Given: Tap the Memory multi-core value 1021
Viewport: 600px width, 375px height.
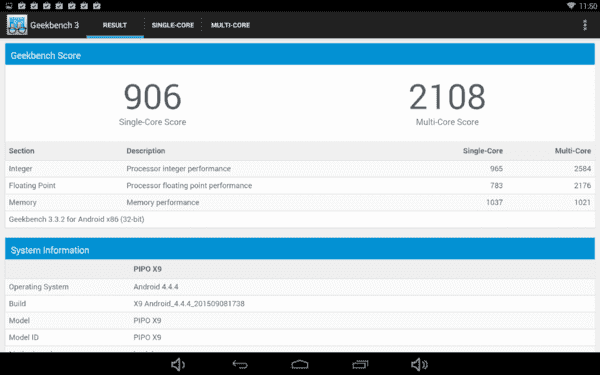Looking at the screenshot, I should (582, 202).
